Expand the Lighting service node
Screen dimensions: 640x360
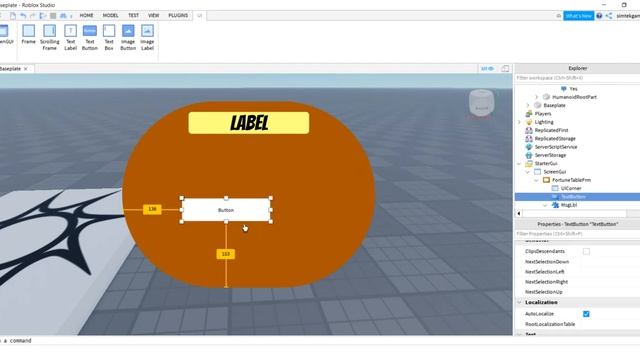tap(519, 122)
